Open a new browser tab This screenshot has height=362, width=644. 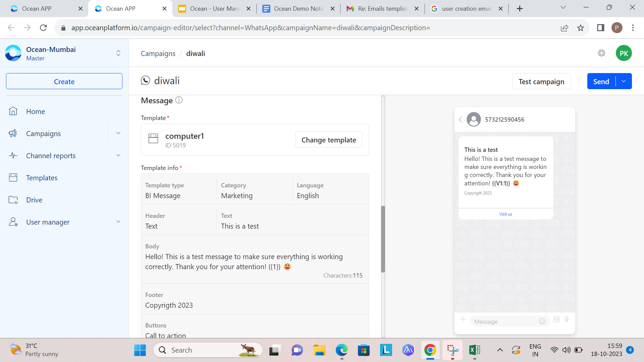pyautogui.click(x=520, y=9)
